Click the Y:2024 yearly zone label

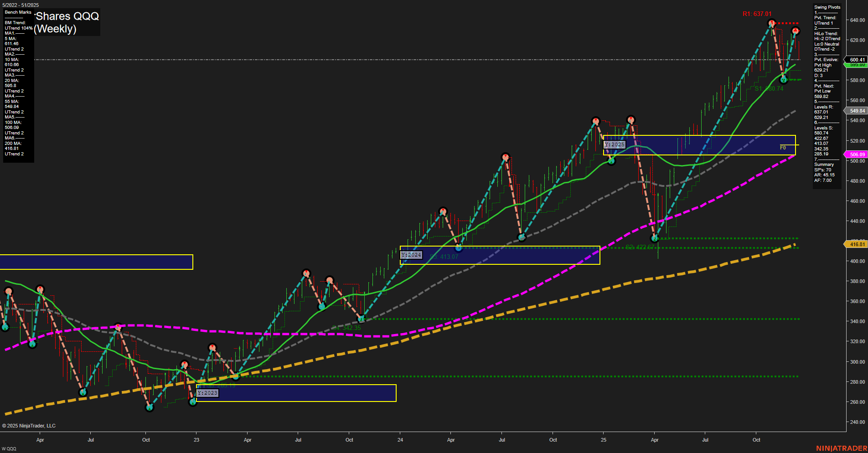[411, 255]
